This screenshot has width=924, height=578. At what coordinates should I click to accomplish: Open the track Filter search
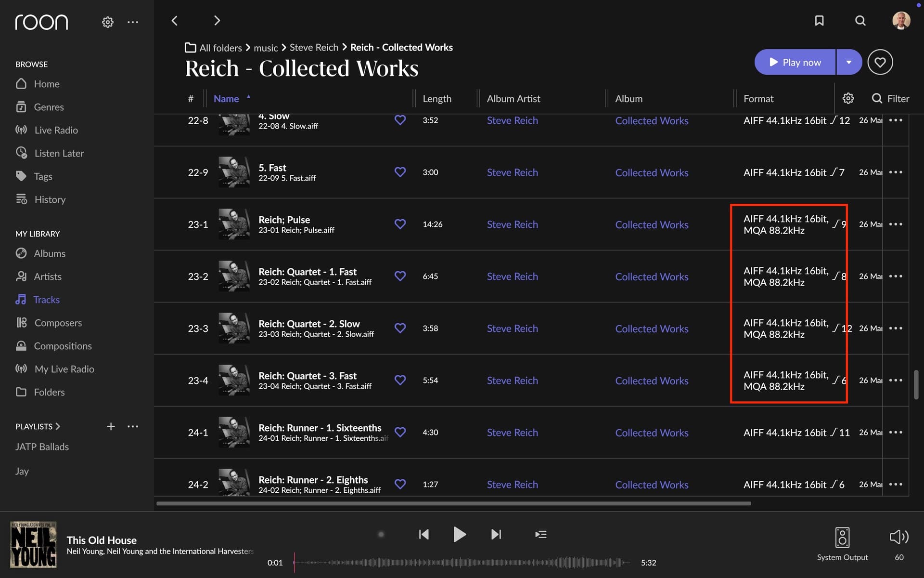click(x=891, y=98)
